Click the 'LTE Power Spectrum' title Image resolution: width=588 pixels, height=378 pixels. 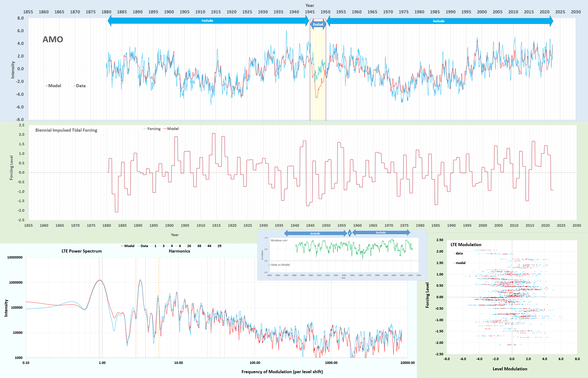(x=82, y=251)
